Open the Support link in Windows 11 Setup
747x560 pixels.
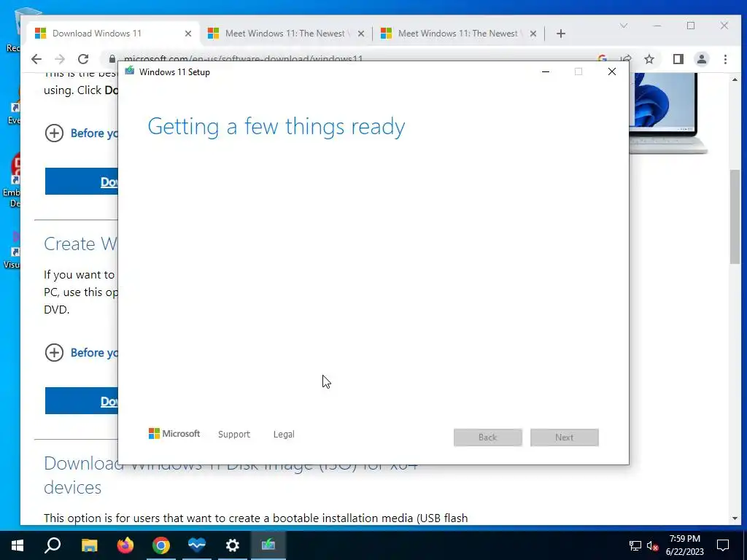click(233, 435)
